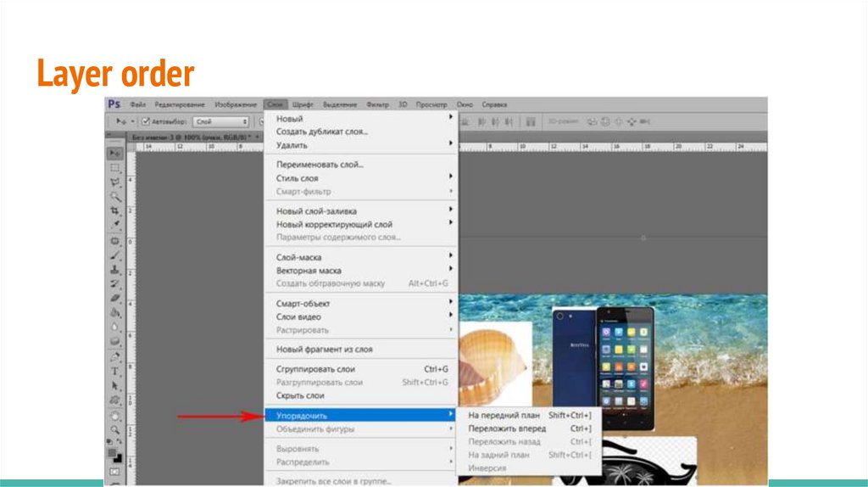This screenshot has height=487, width=868.
Task: Open the Изображение menu
Action: tap(236, 104)
